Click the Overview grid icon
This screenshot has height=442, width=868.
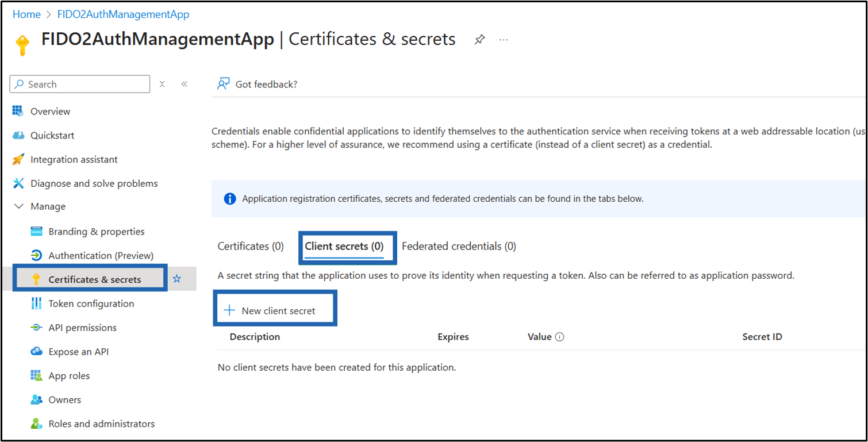click(x=18, y=111)
